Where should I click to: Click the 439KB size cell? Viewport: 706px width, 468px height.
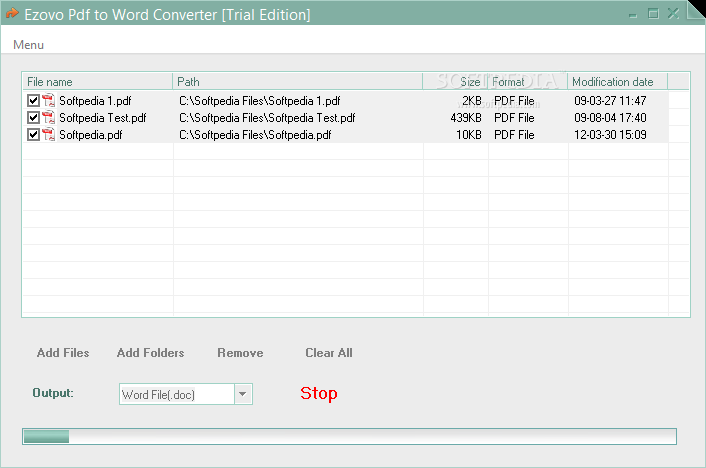pyautogui.click(x=466, y=118)
